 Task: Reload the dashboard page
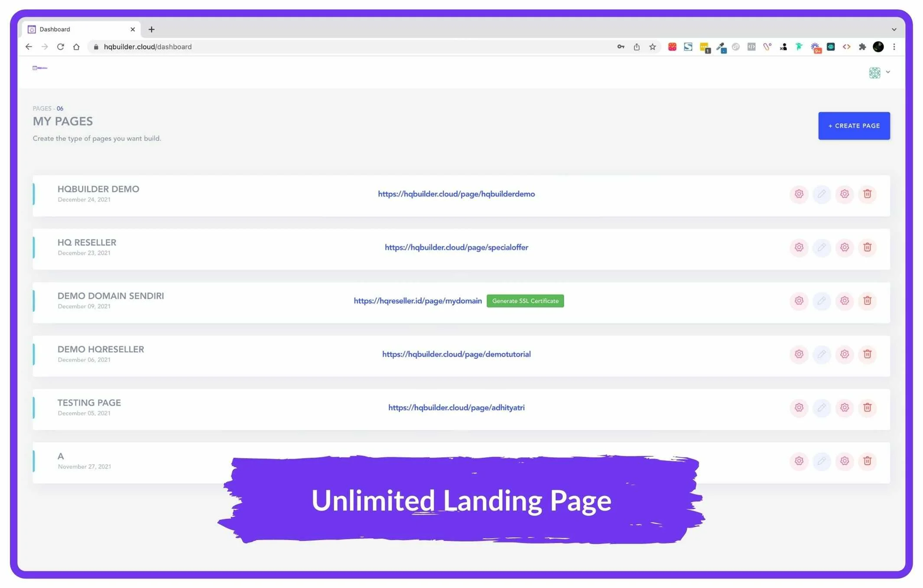click(61, 47)
